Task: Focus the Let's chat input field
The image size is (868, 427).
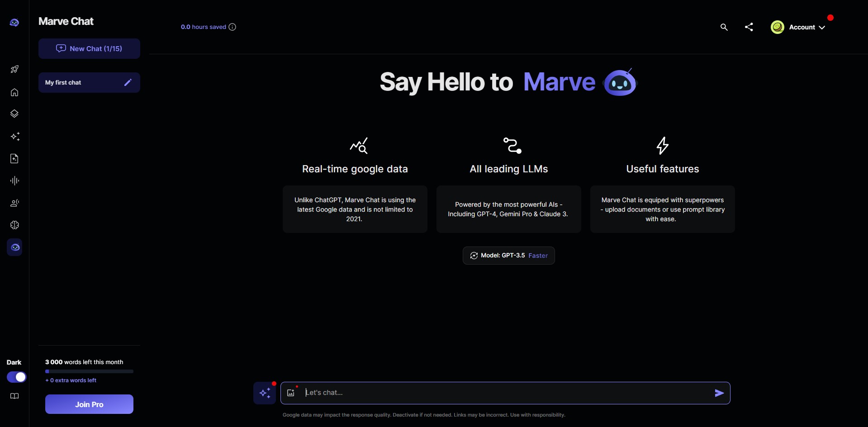Action: 505,393
